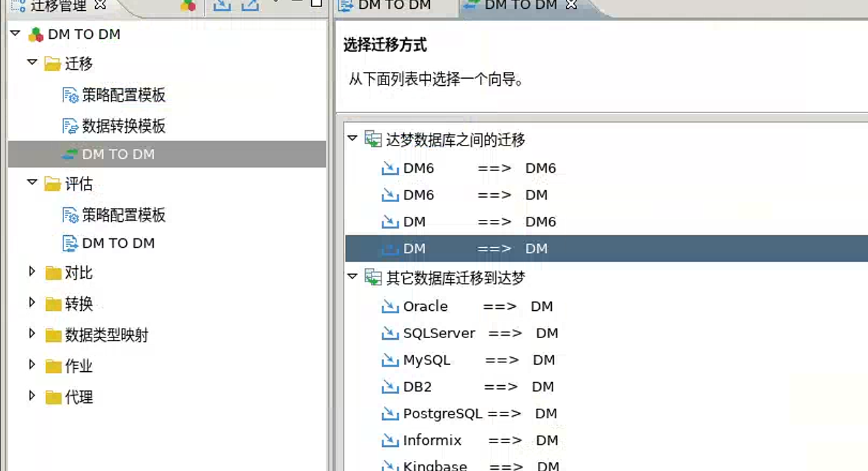This screenshot has height=471, width=868.
Task: Choose the MySQL ==> DM wizard
Action: tap(468, 360)
